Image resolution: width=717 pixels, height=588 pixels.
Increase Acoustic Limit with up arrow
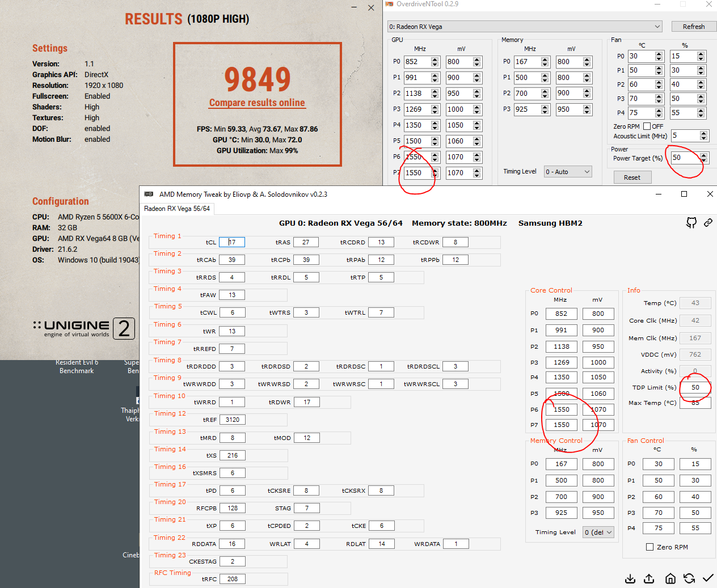704,133
